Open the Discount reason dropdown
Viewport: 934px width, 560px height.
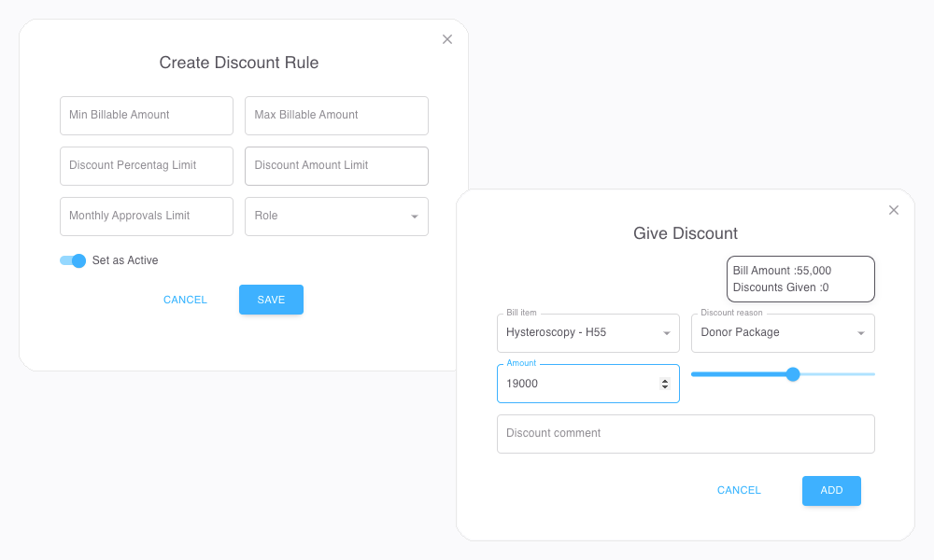(782, 332)
